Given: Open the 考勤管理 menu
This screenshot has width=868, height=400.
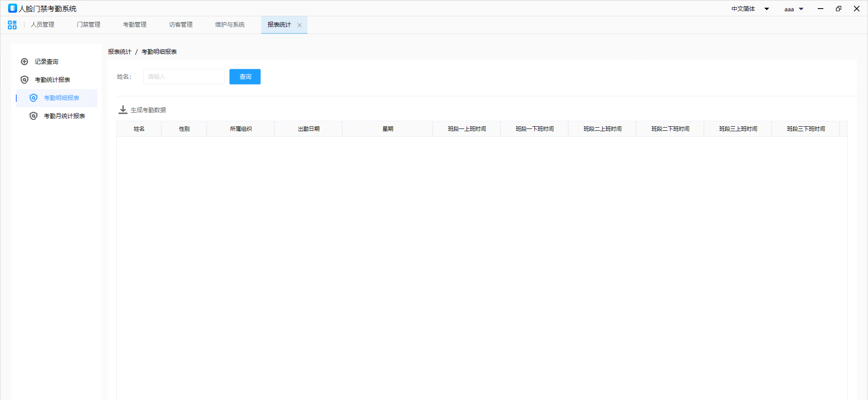Looking at the screenshot, I should [x=135, y=24].
